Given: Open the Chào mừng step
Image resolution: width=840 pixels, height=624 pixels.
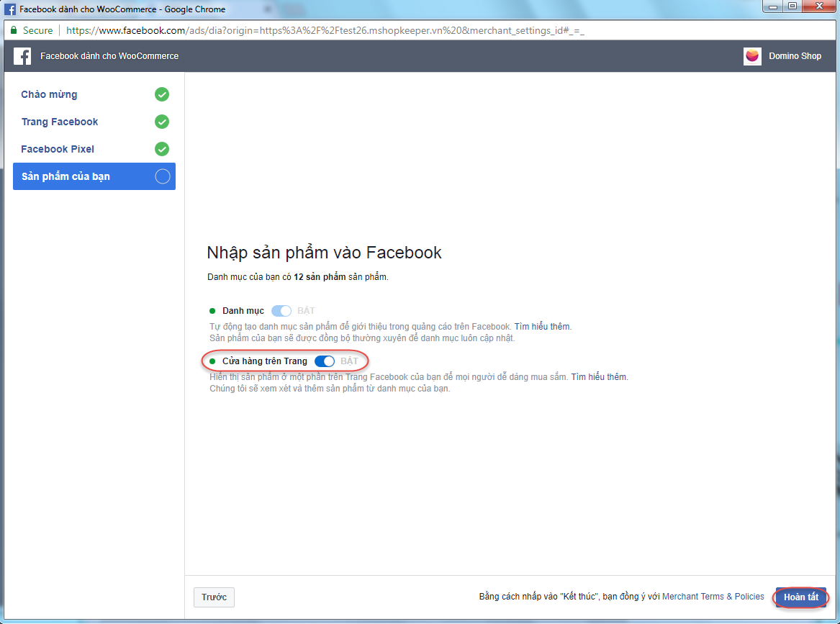Looking at the screenshot, I should point(94,94).
